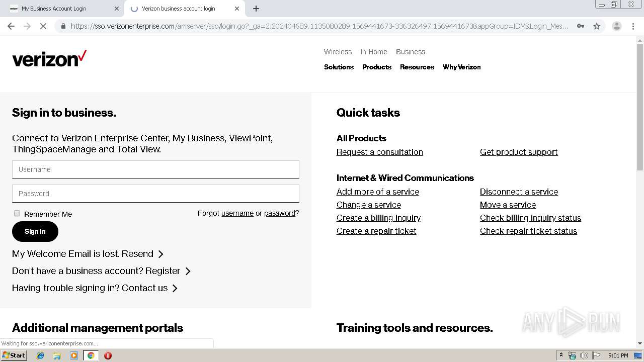Viewport: 644px width, 362px height.
Task: Open the Chrome profile avatar icon
Action: click(616, 26)
